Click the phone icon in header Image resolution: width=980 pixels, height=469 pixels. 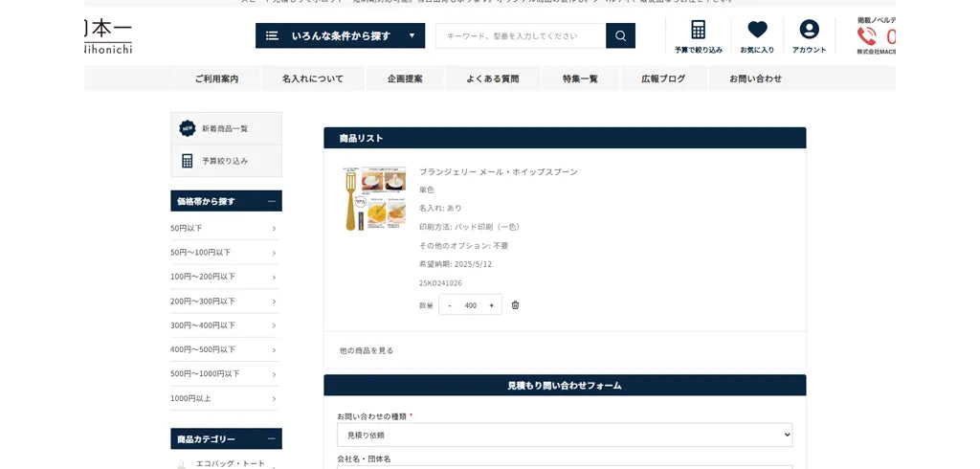tap(867, 36)
